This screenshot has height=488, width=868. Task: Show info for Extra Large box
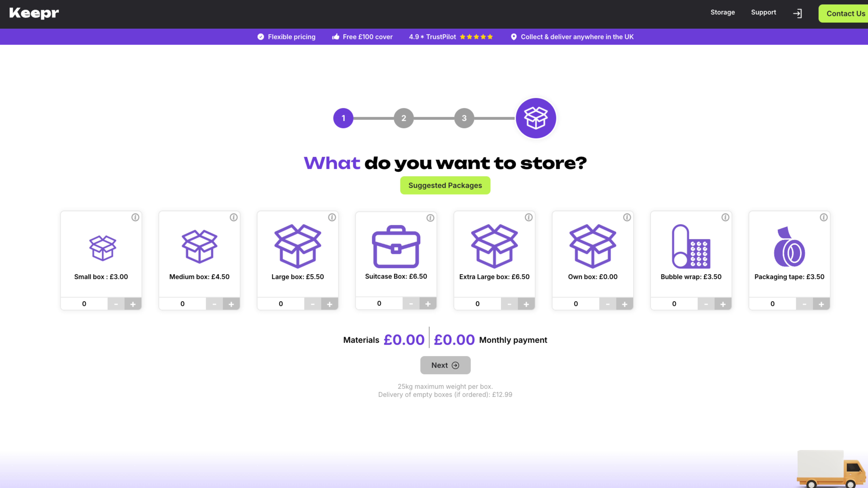coord(529,217)
